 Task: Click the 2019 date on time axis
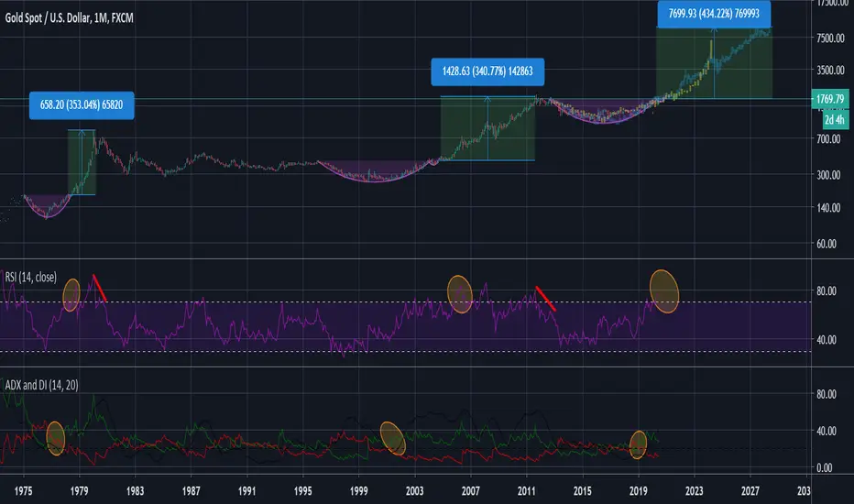pos(639,491)
